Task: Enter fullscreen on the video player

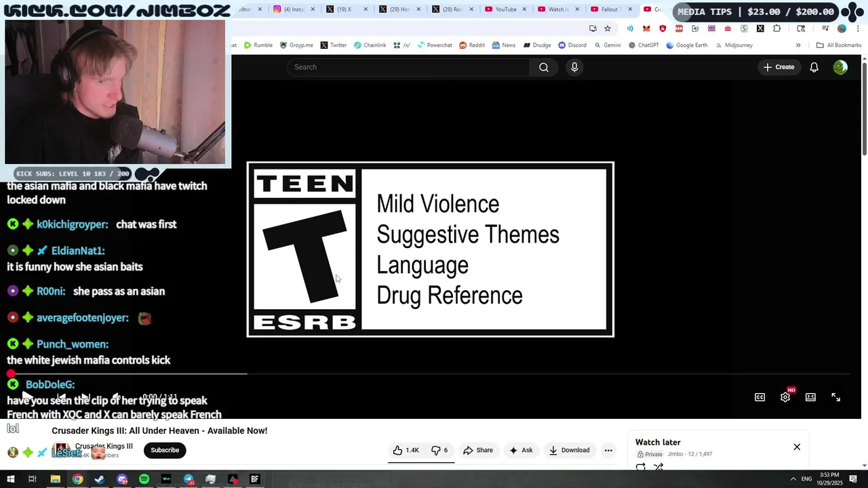Action: click(x=835, y=397)
